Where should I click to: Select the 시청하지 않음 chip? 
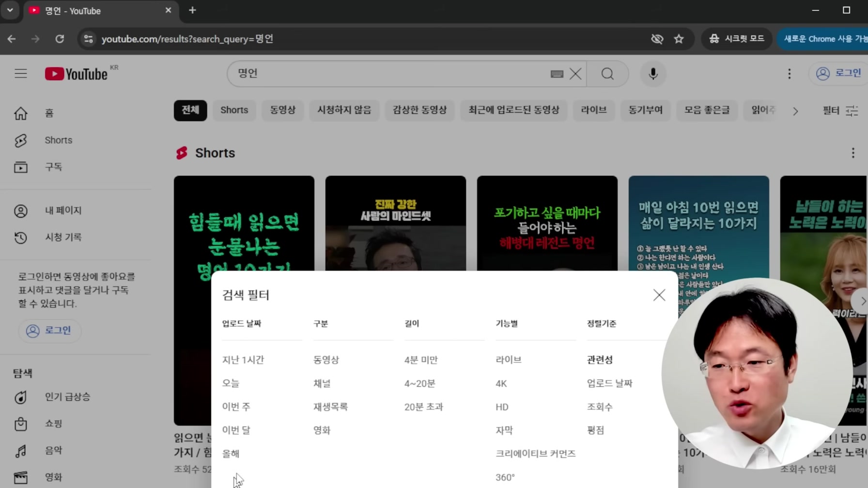coord(344,110)
